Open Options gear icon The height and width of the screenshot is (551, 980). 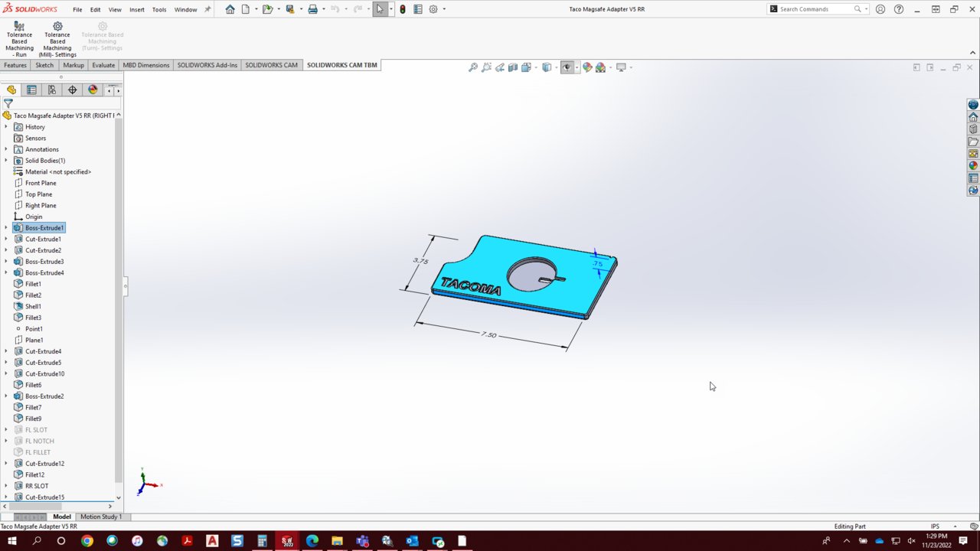pos(433,9)
